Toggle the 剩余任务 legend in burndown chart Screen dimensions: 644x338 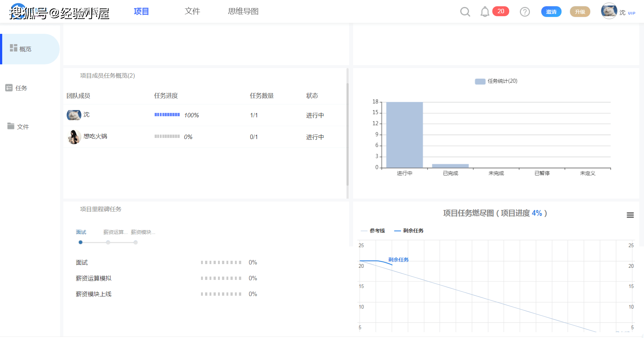[409, 231]
